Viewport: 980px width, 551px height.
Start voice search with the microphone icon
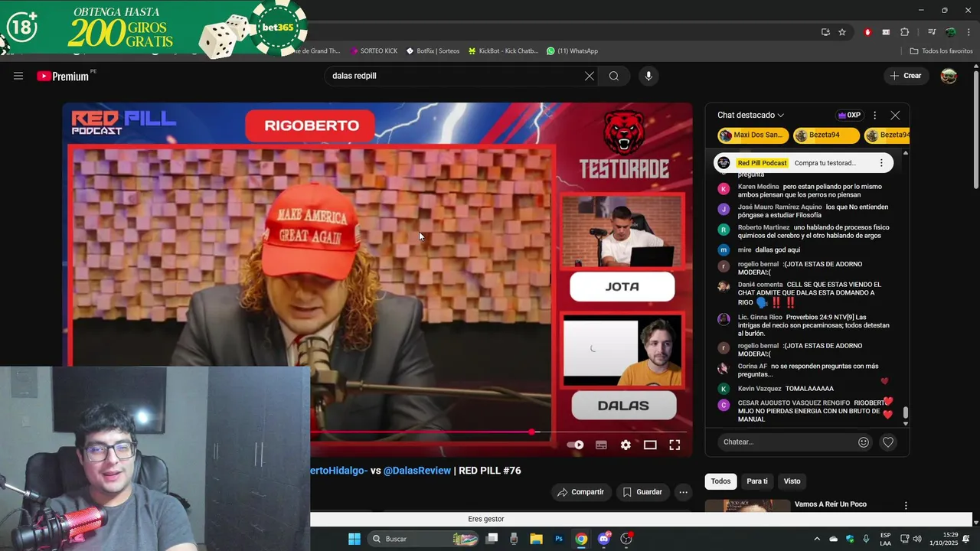point(648,76)
